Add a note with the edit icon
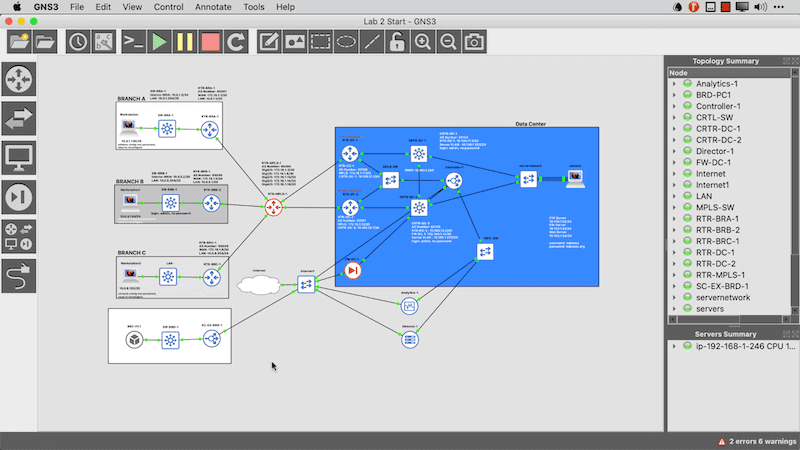The width and height of the screenshot is (800, 450). [269, 42]
